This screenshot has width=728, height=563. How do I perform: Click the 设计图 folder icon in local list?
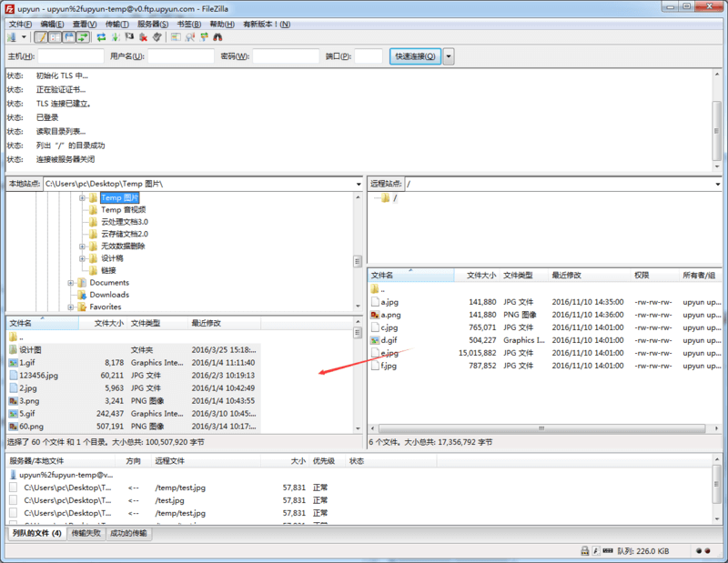13,350
